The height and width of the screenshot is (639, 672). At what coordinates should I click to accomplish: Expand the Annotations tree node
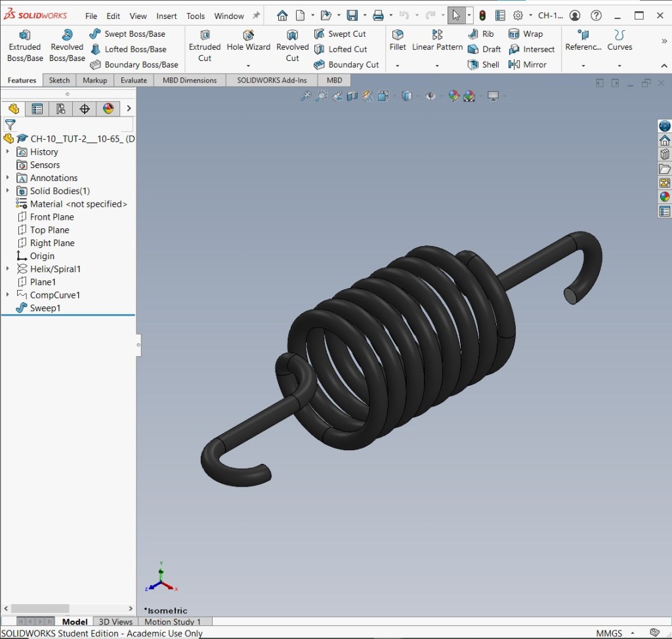(x=8, y=177)
